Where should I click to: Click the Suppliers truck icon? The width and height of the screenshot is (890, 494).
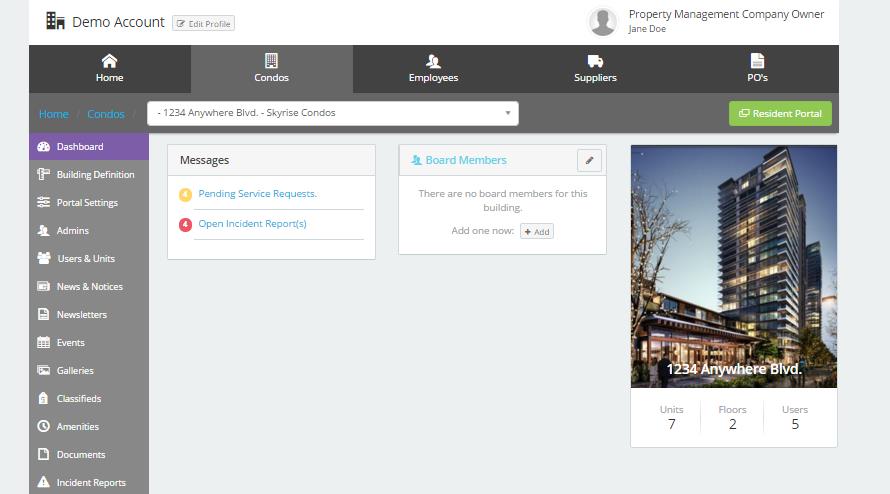(x=595, y=61)
